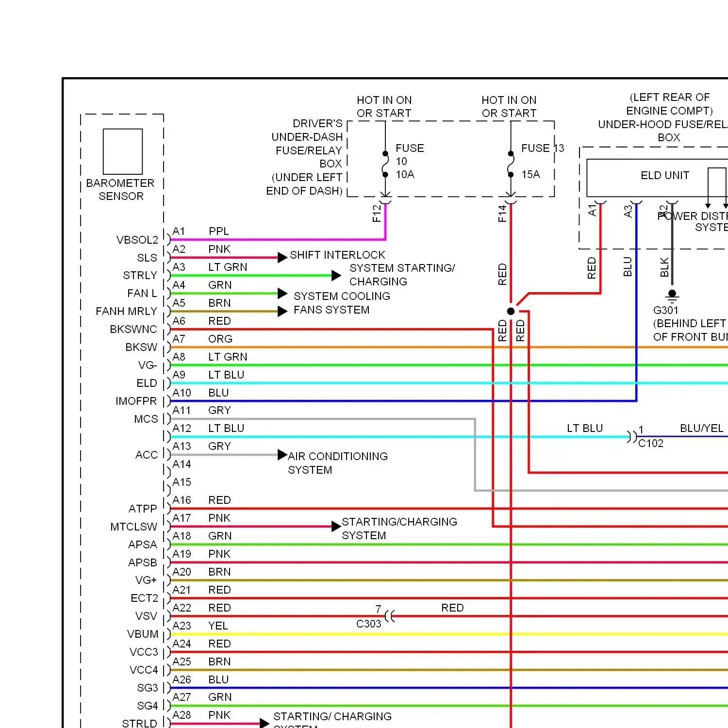Select the A23 YEL wire label
728x728 pixels.
pos(200,626)
